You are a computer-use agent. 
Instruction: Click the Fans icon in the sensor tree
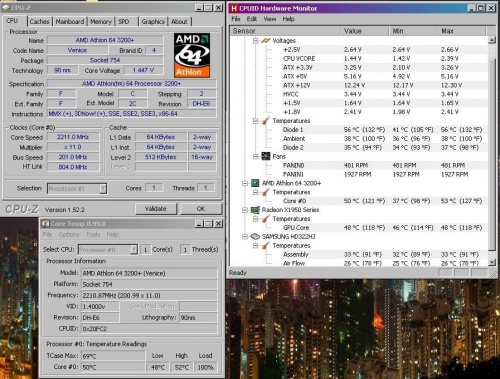(266, 156)
